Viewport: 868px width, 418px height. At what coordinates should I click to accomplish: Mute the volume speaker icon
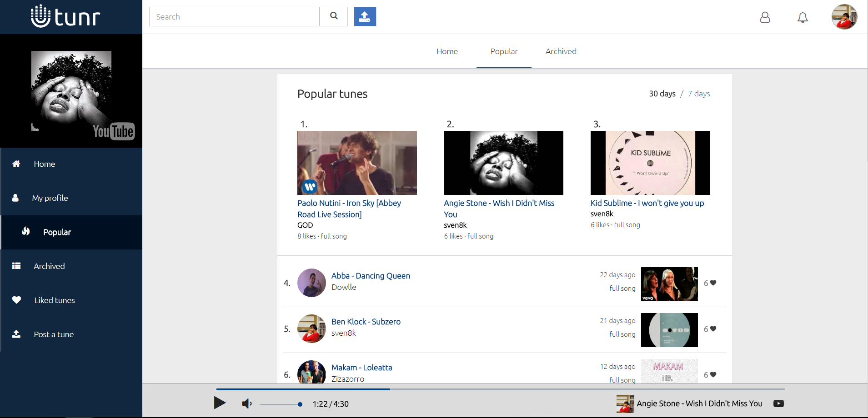tap(246, 403)
